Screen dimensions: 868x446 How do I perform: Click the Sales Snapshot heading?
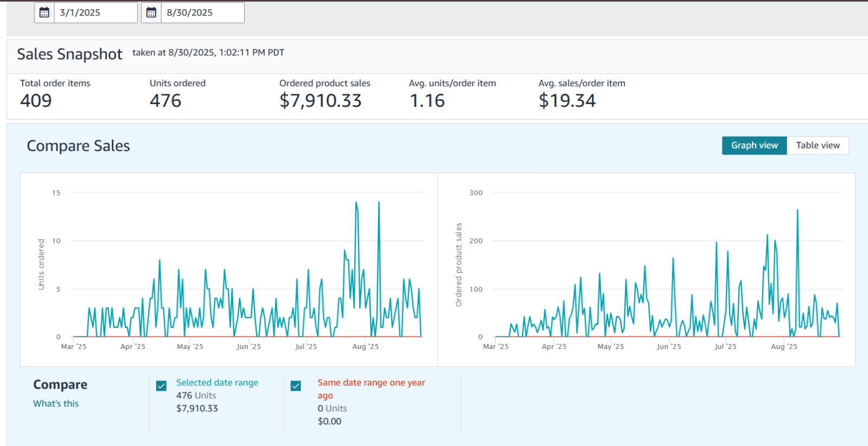[69, 54]
